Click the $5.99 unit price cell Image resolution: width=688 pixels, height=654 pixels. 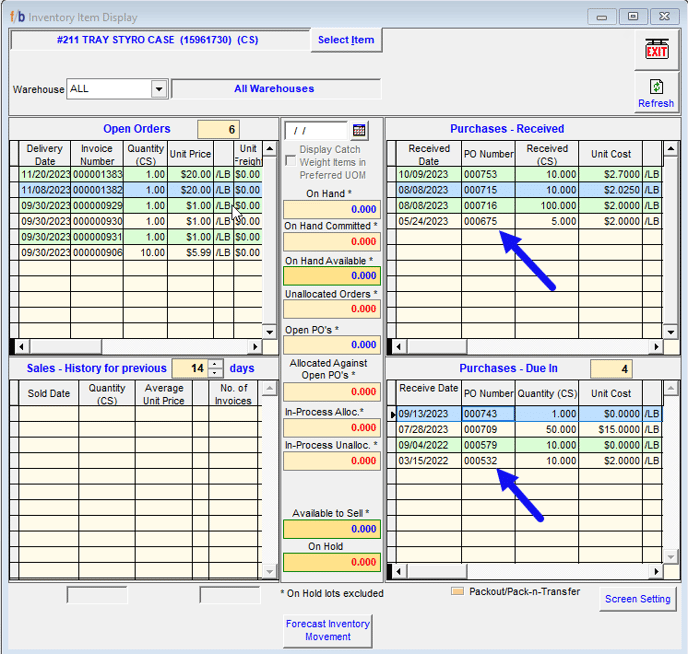pyautogui.click(x=190, y=253)
